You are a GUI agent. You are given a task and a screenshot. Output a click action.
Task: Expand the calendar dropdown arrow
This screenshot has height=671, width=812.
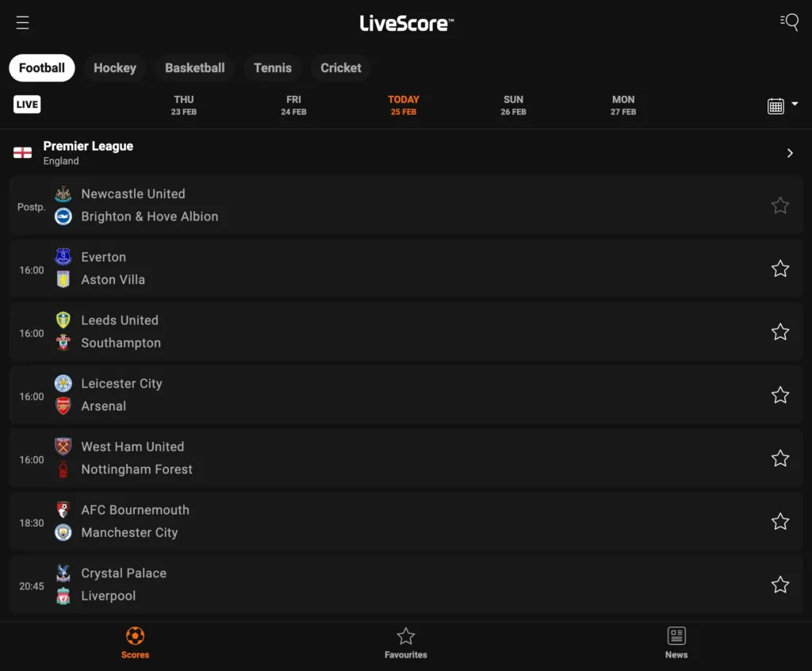[795, 104]
